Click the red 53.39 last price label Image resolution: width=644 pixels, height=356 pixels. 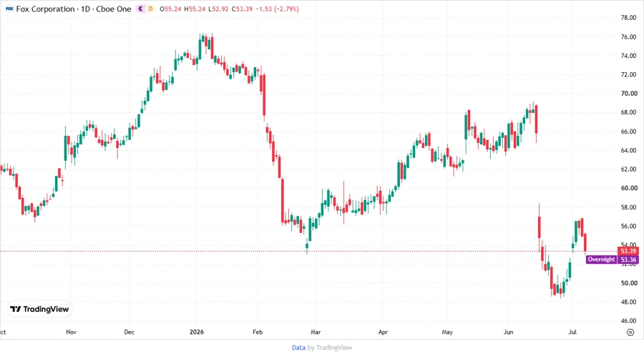click(628, 251)
